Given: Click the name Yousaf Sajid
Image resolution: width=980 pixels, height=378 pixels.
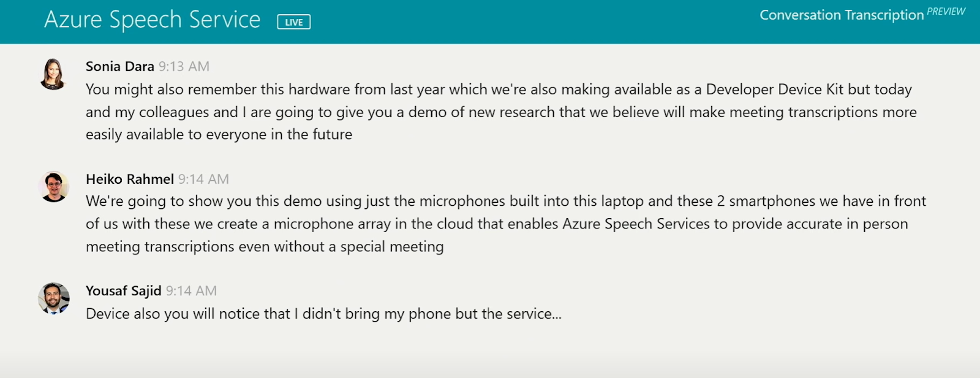Looking at the screenshot, I should (123, 291).
